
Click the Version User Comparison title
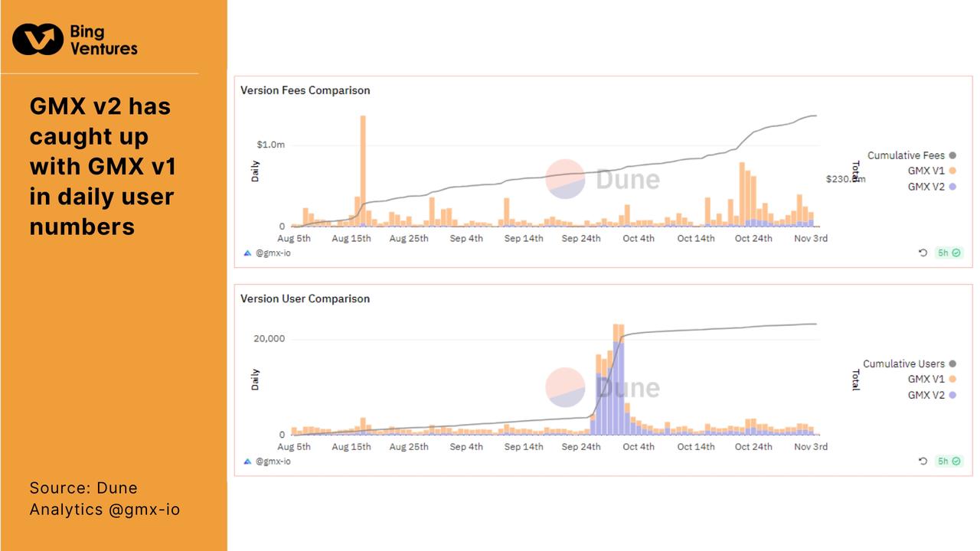(x=305, y=299)
